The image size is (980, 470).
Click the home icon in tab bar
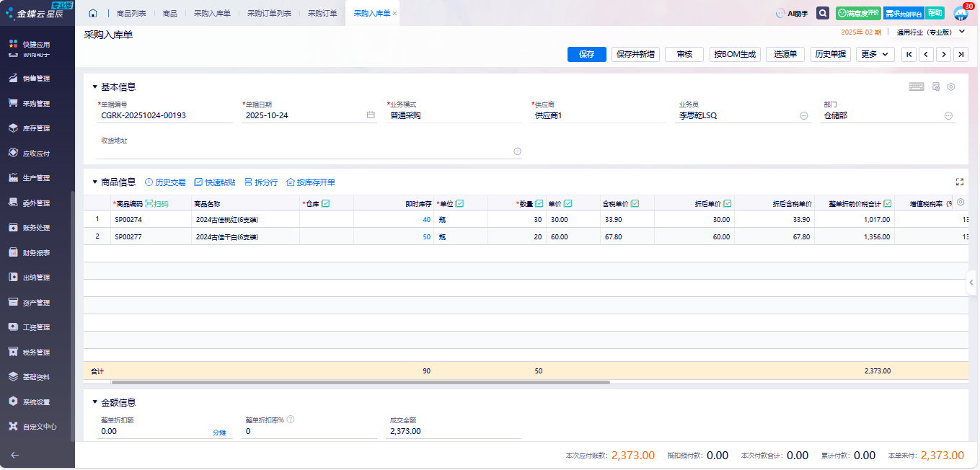[92, 13]
